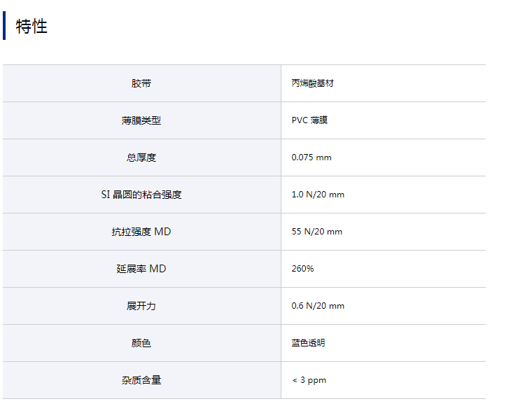Click the PVC 薄膜 value
This screenshot has width=532, height=406.
(309, 120)
